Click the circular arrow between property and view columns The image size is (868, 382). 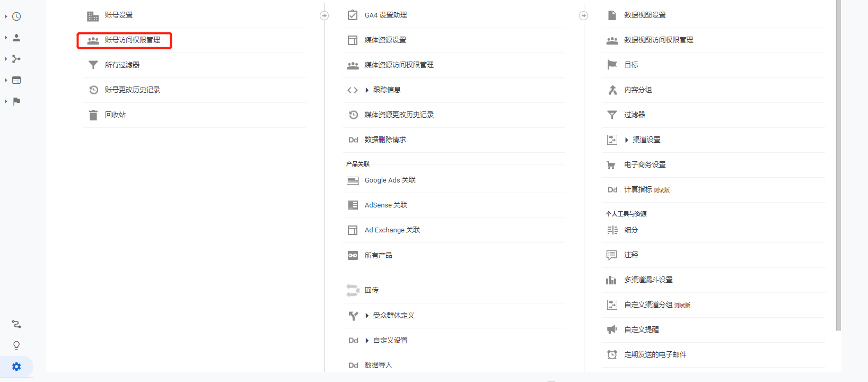pyautogui.click(x=584, y=16)
